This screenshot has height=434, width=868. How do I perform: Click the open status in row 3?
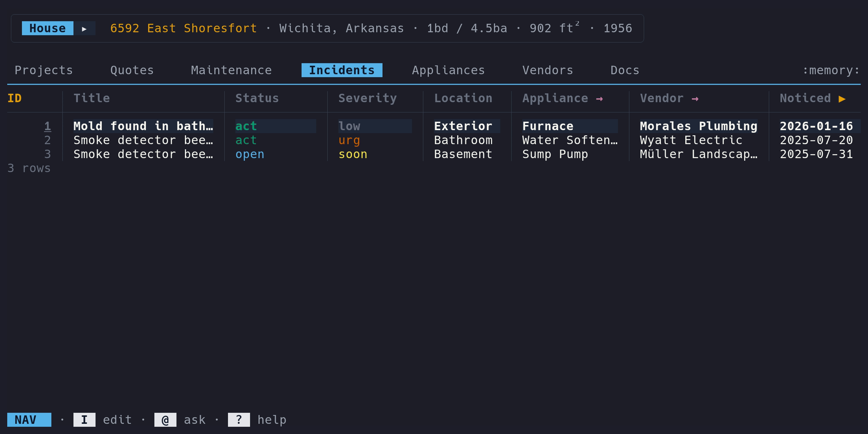tap(250, 154)
